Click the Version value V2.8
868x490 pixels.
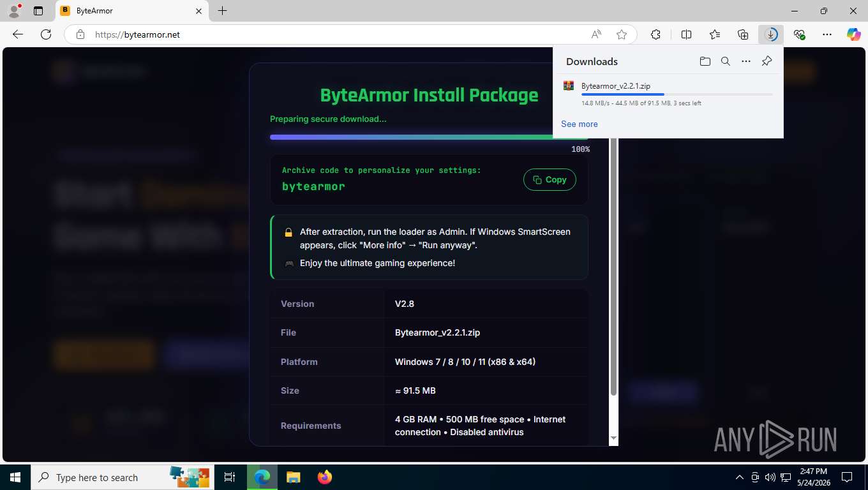tap(405, 304)
